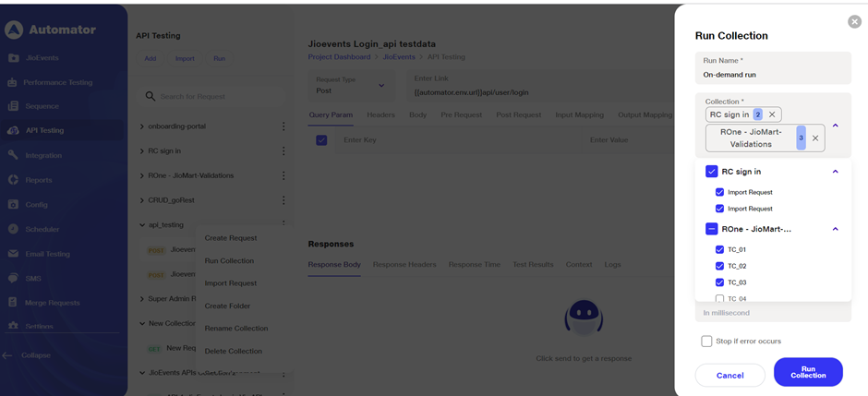The width and height of the screenshot is (868, 396).
Task: Switch to Pre Request tab
Action: click(461, 115)
